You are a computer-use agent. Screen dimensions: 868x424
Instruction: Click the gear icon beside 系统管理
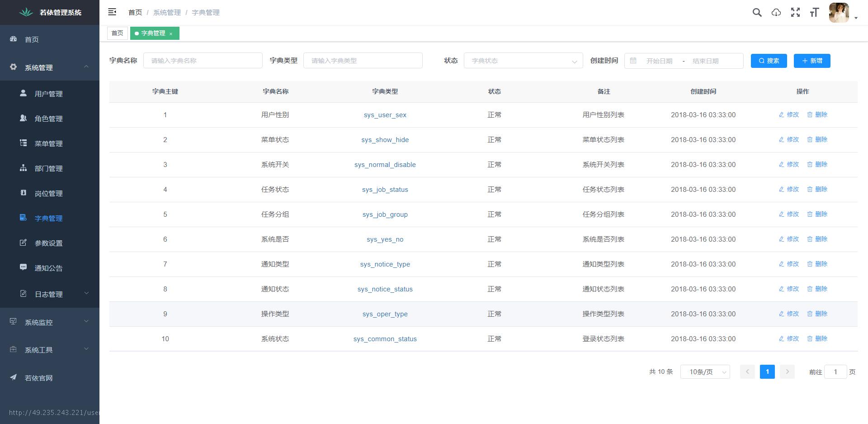(14, 67)
